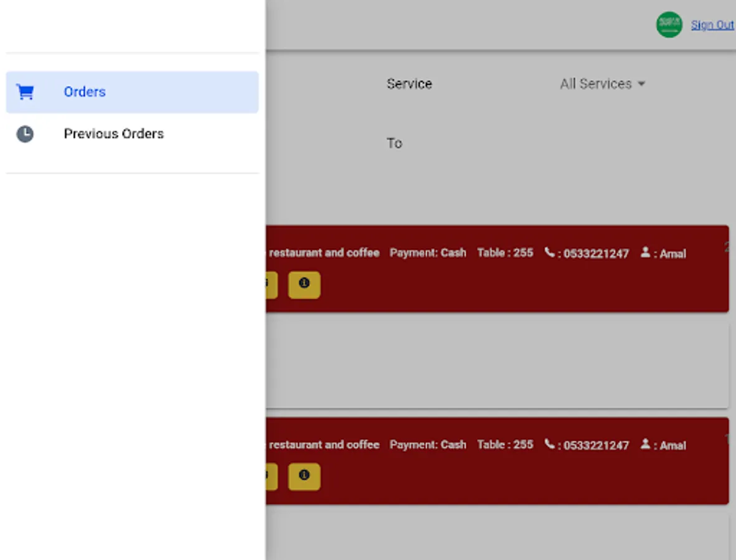Click the person icon beside Amal
The height and width of the screenshot is (560, 736).
[646, 253]
